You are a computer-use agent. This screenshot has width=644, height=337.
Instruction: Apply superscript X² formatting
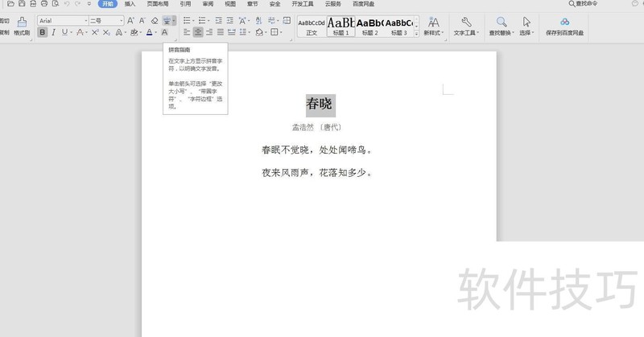(95, 32)
